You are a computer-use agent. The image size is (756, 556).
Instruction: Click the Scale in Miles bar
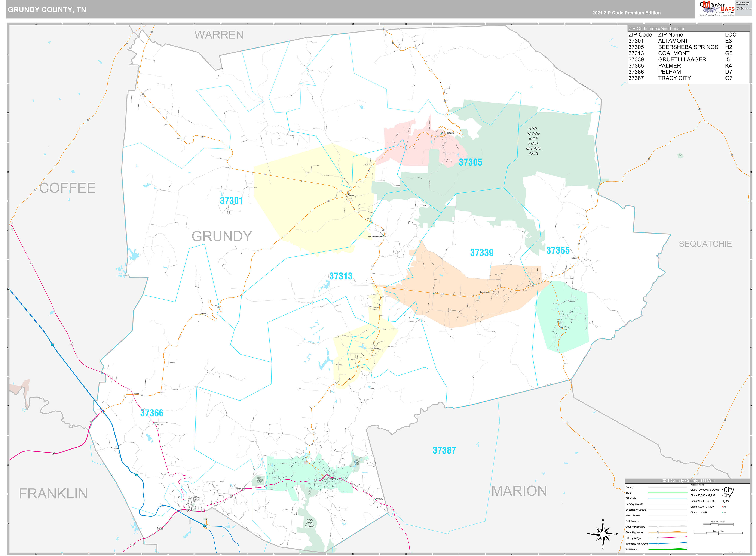point(718,534)
